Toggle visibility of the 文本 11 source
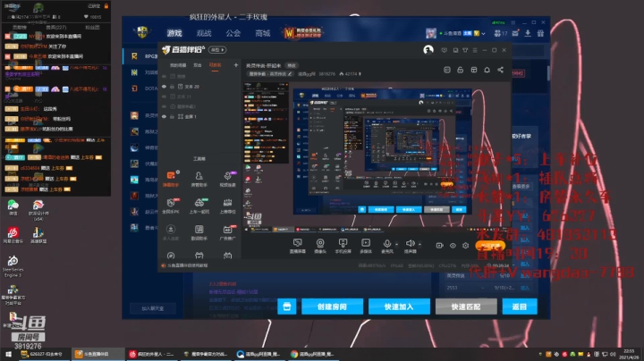Screen dimensions: 644x361 (165, 97)
